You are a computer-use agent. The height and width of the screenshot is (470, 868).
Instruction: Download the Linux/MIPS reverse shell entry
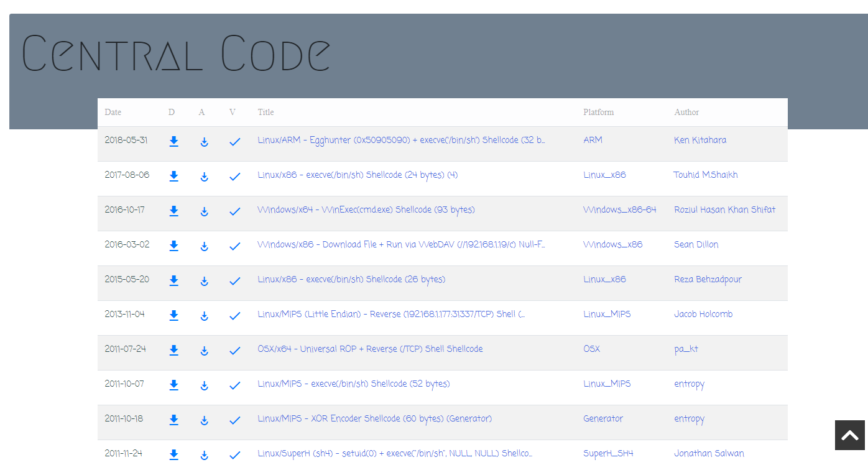tap(173, 315)
